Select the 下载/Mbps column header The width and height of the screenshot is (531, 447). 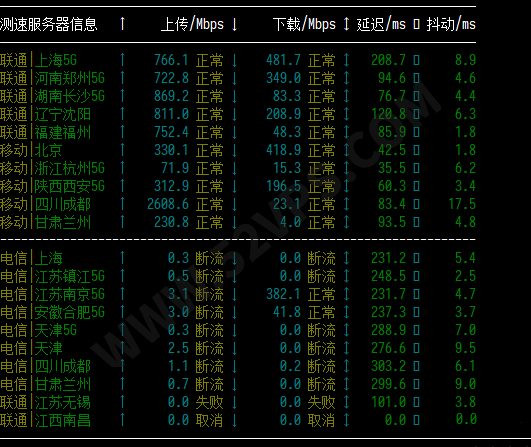coord(304,24)
